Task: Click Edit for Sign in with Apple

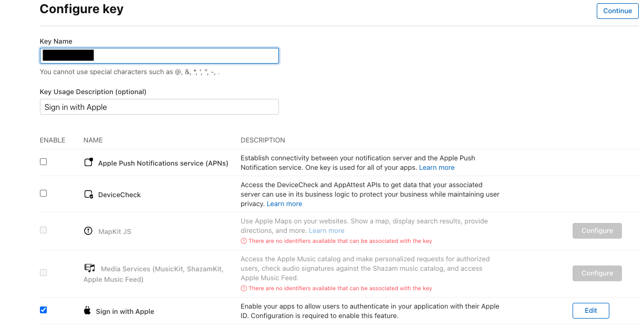Action: 591,311
